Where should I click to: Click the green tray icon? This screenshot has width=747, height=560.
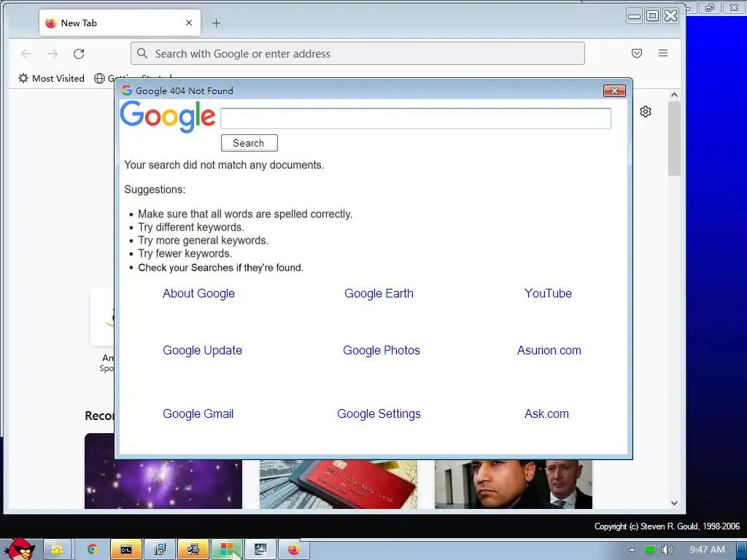point(650,550)
